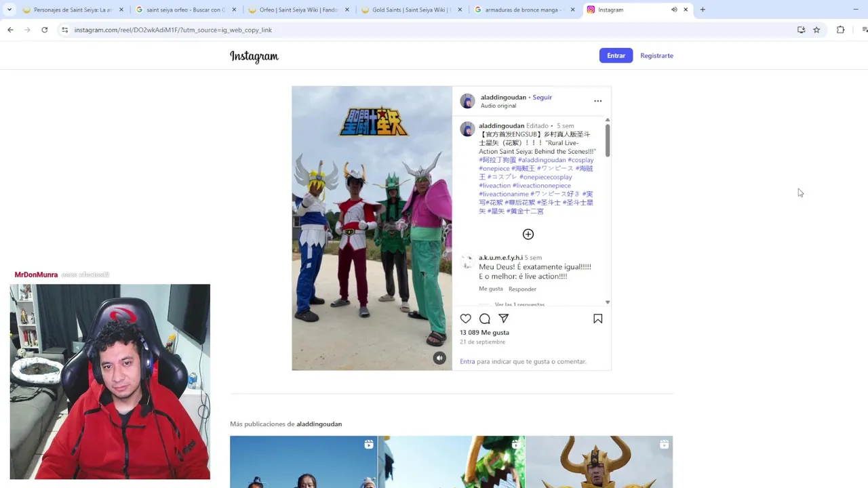The width and height of the screenshot is (868, 488).
Task: Click Responder under the first comment
Action: 522,289
